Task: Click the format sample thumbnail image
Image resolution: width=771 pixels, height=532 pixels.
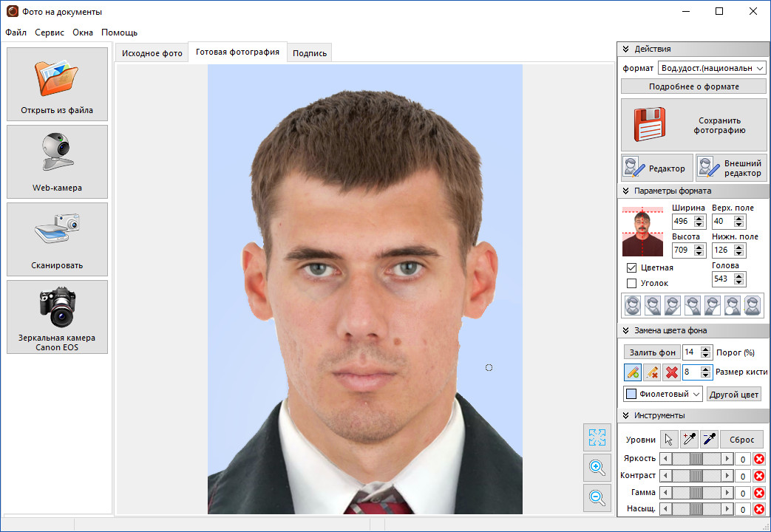Action: (x=642, y=231)
